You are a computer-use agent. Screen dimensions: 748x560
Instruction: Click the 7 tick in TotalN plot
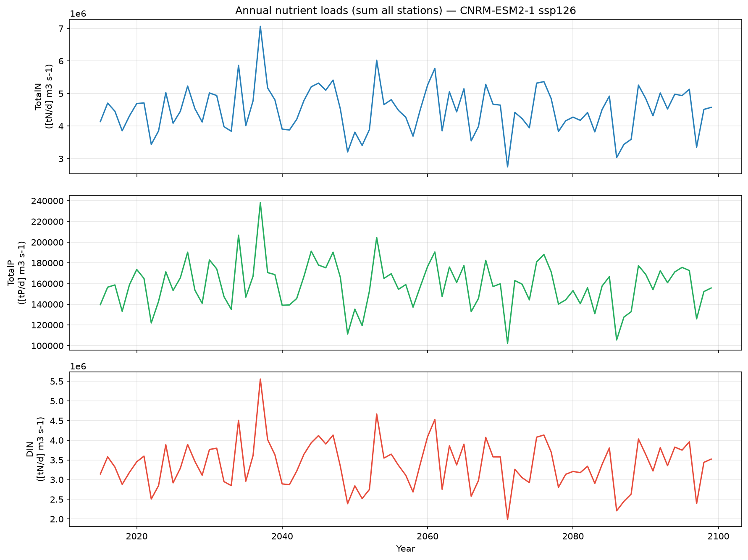[61, 29]
